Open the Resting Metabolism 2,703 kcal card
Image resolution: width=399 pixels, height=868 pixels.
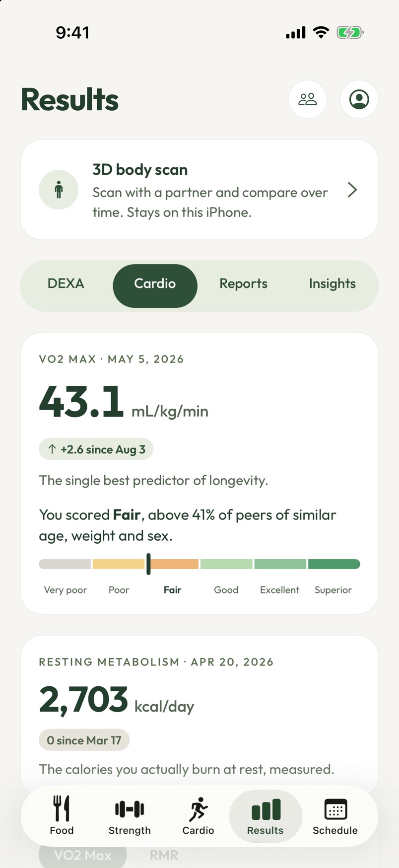tap(199, 715)
